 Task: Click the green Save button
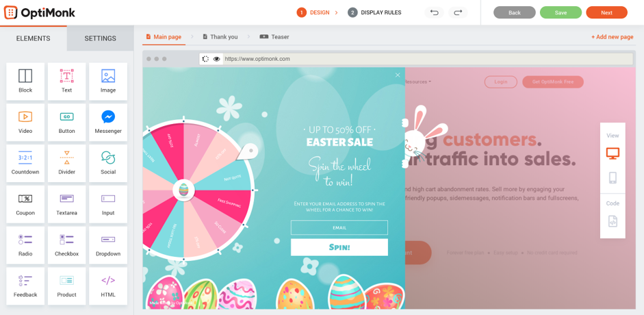pos(561,13)
